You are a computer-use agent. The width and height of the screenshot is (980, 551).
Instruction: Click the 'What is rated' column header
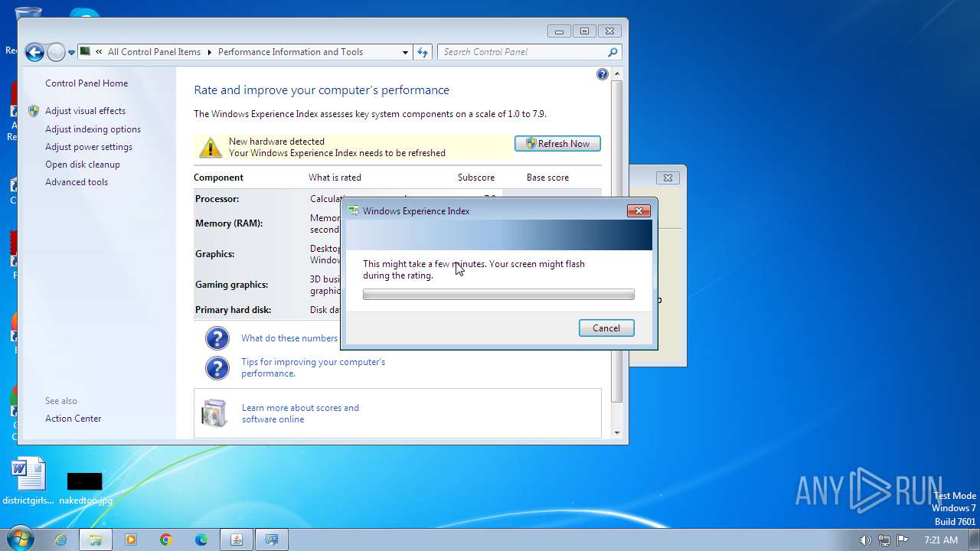tap(335, 178)
